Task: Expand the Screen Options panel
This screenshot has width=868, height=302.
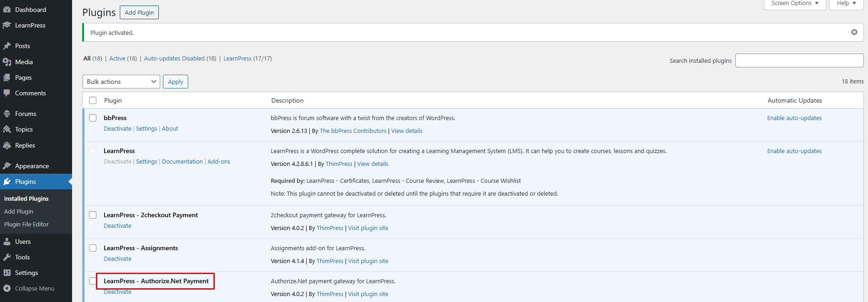Action: point(795,3)
